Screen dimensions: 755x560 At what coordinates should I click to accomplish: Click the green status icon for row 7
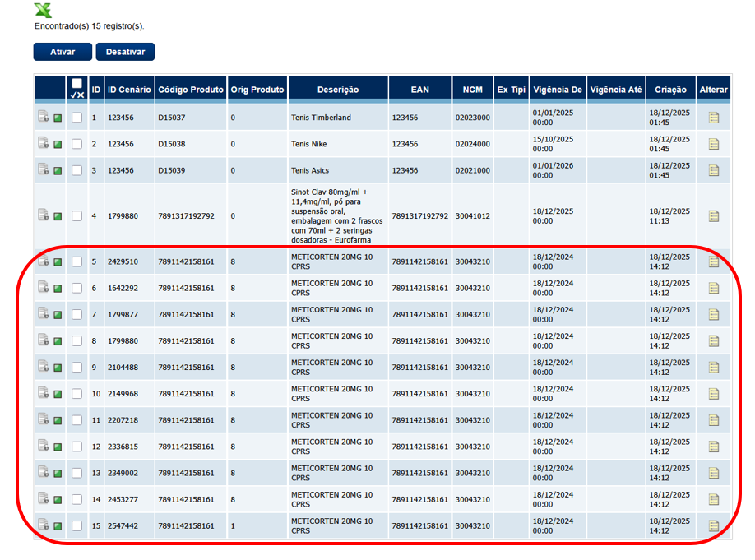coord(58,315)
